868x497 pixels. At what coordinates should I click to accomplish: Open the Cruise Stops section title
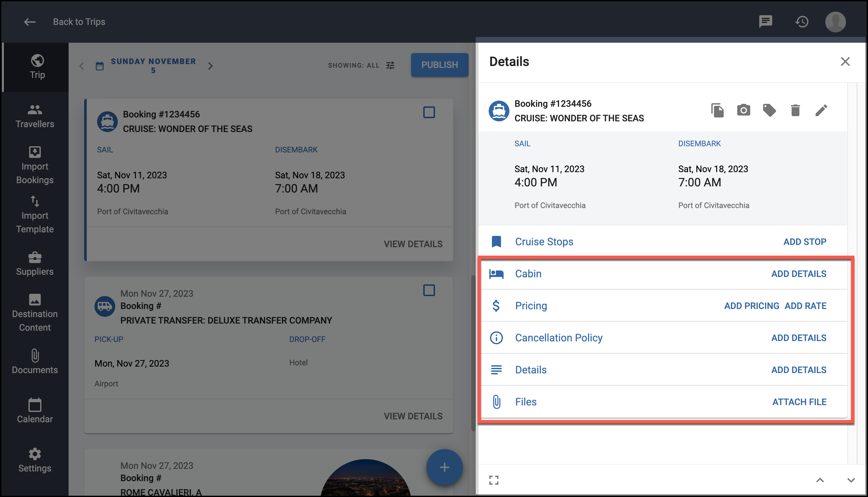(544, 242)
